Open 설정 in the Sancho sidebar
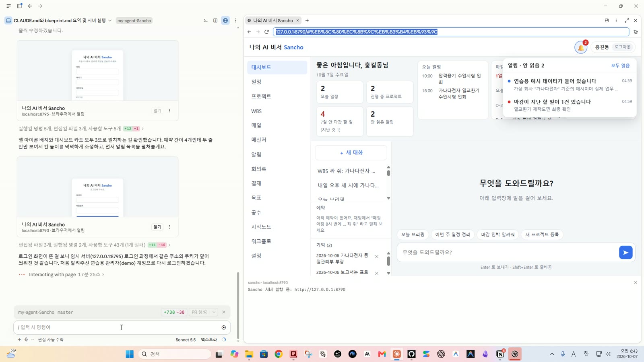This screenshot has height=362, width=644. 277,256
